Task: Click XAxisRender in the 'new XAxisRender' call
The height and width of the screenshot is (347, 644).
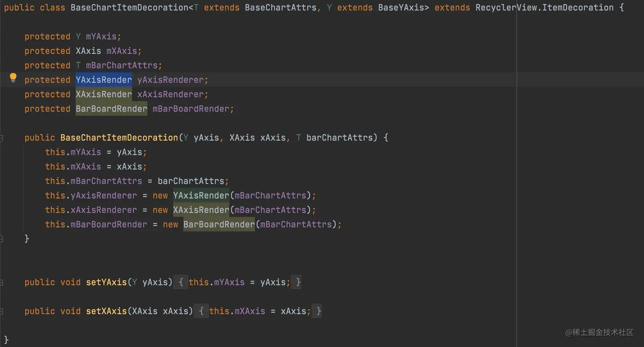Action: coord(201,210)
